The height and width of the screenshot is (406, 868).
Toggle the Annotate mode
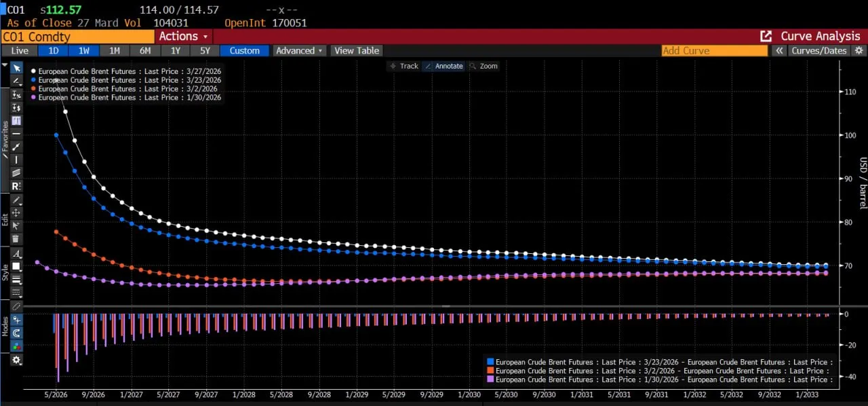[443, 66]
